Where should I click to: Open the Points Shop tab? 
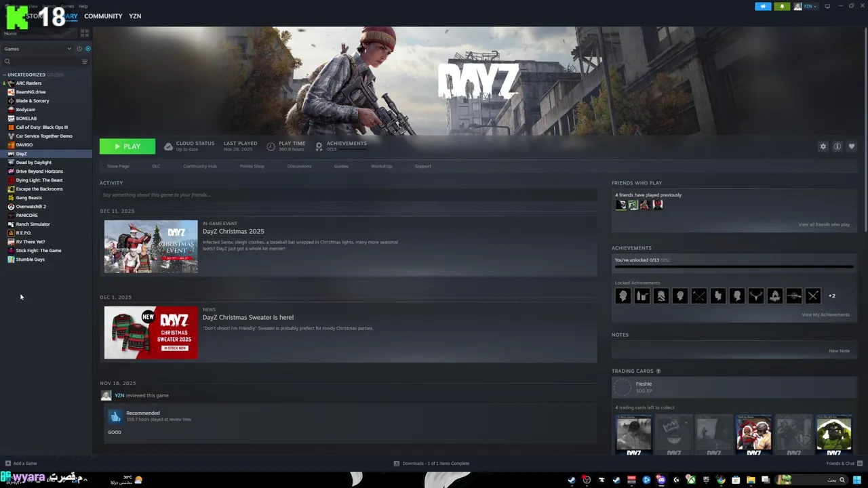pos(252,166)
